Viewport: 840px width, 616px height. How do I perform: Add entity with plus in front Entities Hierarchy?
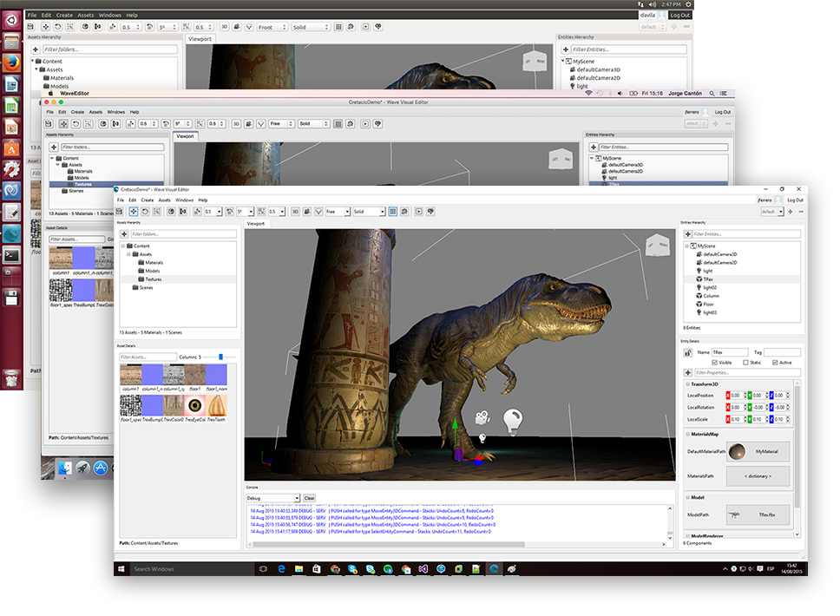(688, 234)
